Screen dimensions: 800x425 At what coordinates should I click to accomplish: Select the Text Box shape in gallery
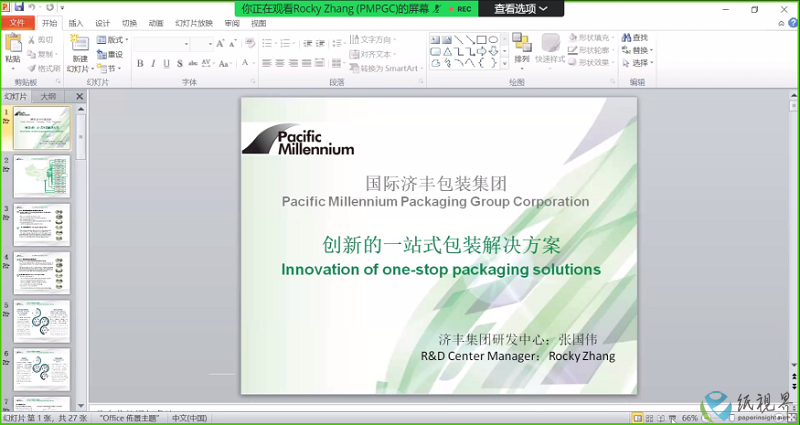[x=435, y=39]
